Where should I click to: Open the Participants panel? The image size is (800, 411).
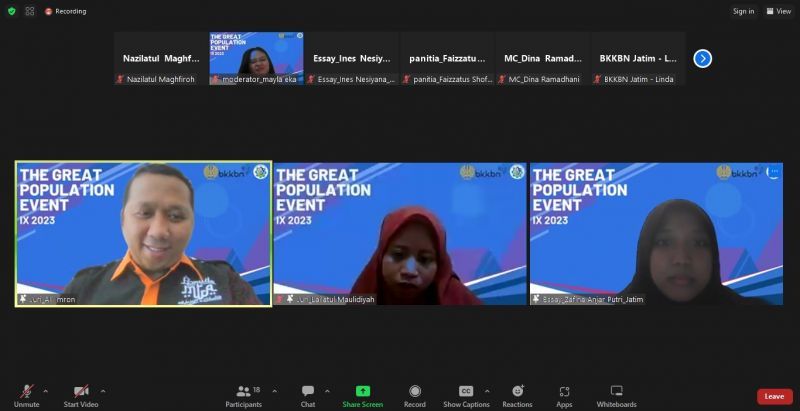tap(243, 395)
